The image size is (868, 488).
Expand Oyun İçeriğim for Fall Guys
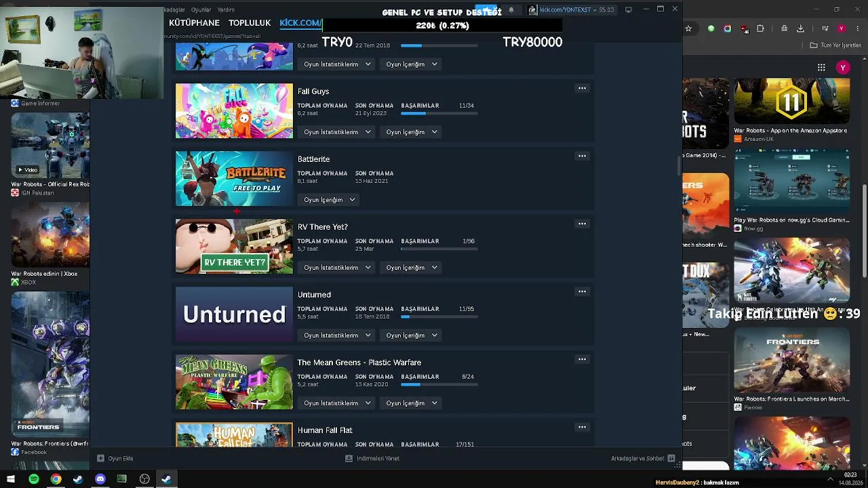click(412, 132)
